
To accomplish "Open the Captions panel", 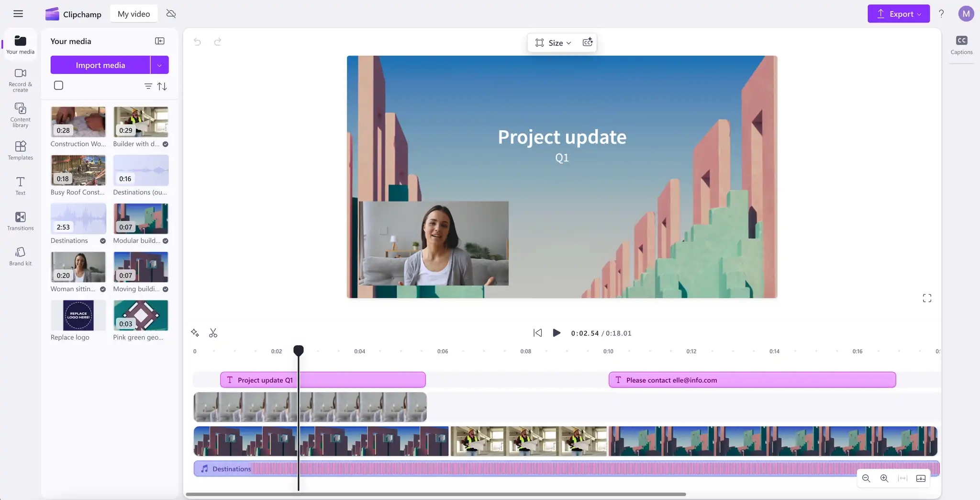I will pos(961,45).
